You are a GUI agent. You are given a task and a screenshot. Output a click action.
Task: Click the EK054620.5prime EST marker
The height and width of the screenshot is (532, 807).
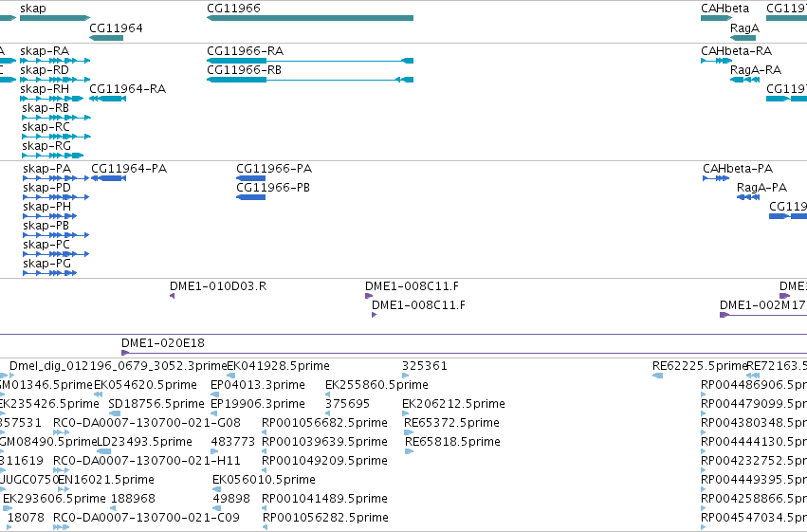pos(98,394)
